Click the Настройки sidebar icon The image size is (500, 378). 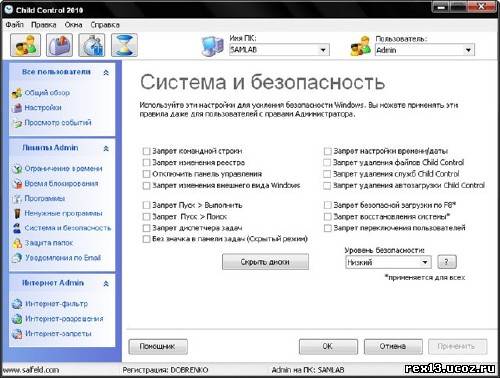pos(17,108)
